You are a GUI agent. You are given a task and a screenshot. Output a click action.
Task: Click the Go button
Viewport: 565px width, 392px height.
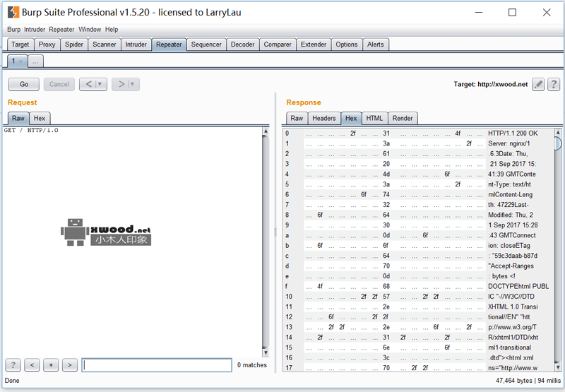coord(24,84)
